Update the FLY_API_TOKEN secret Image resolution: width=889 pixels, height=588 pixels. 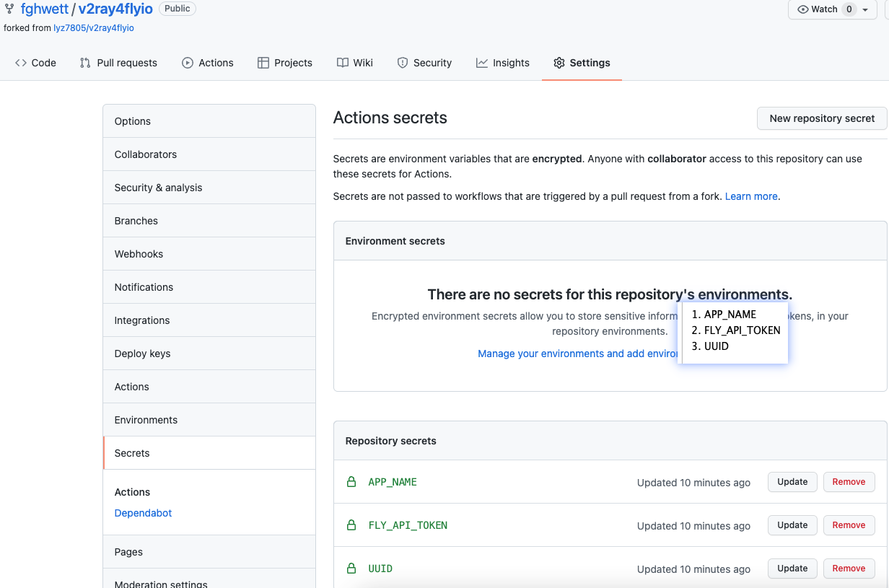792,525
